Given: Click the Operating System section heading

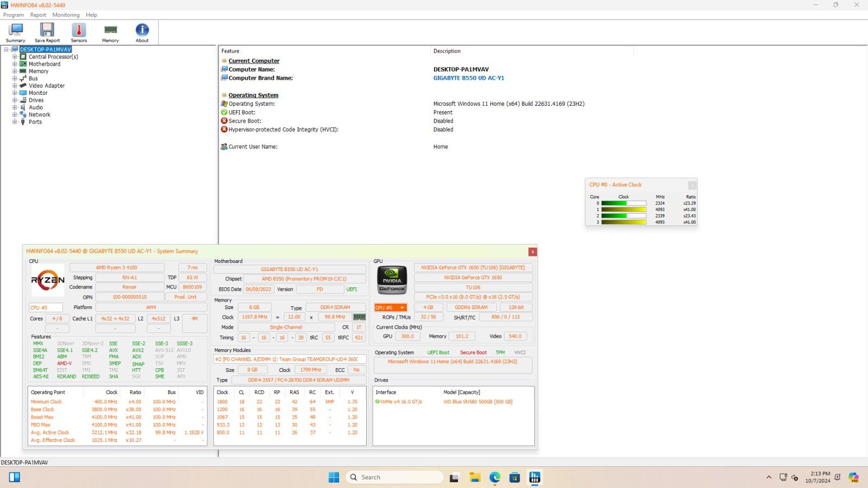Looking at the screenshot, I should [253, 95].
